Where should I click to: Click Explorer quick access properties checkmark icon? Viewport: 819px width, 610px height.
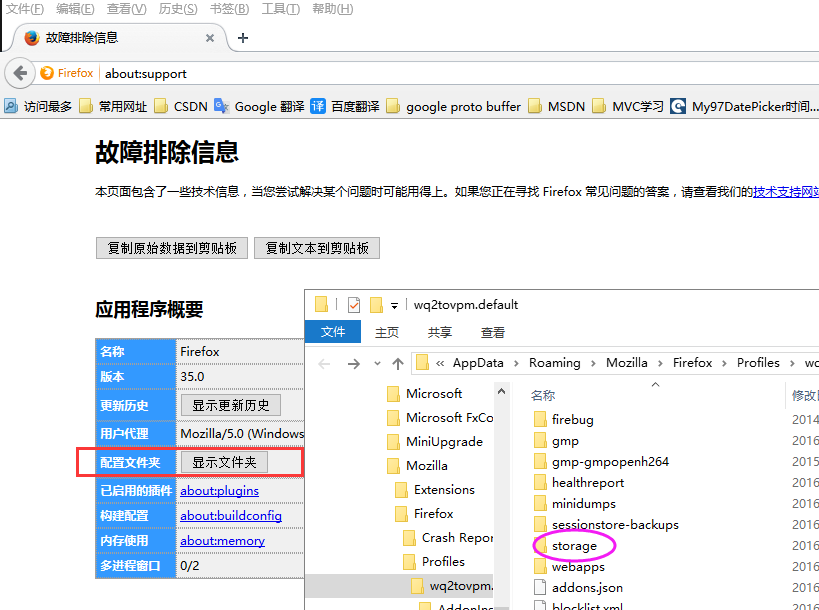click(354, 304)
